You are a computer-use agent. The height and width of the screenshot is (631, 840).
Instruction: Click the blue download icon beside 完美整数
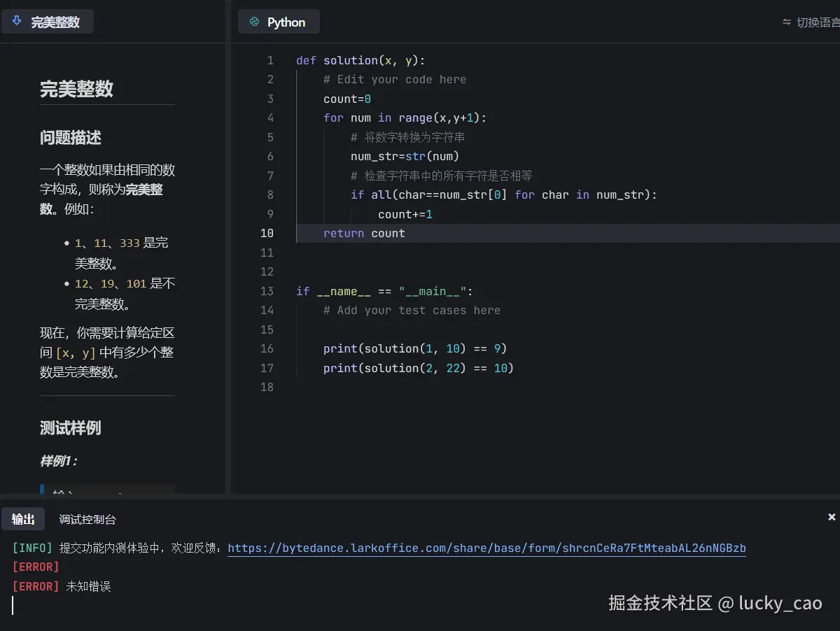17,21
